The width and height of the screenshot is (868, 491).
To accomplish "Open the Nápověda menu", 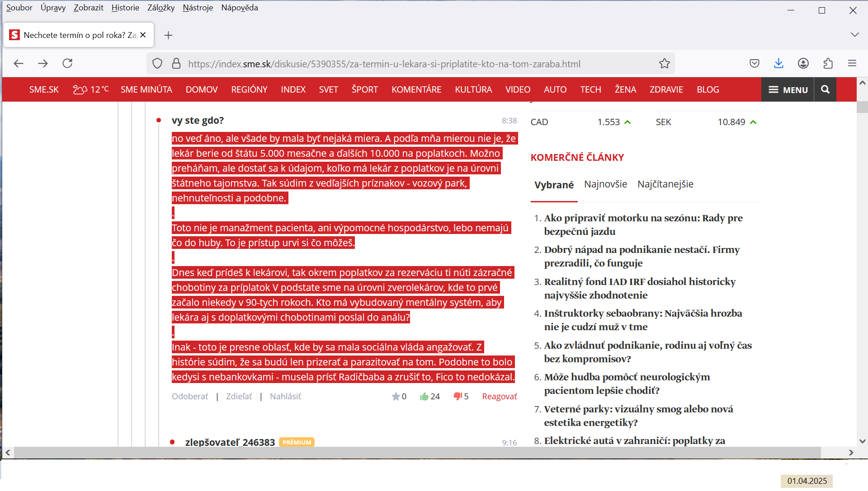I will (x=240, y=8).
